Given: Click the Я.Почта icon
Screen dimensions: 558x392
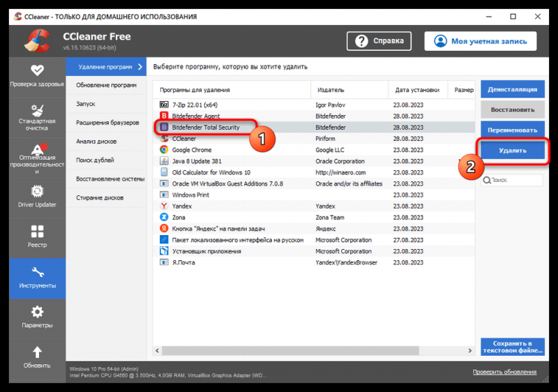Looking at the screenshot, I should [164, 262].
